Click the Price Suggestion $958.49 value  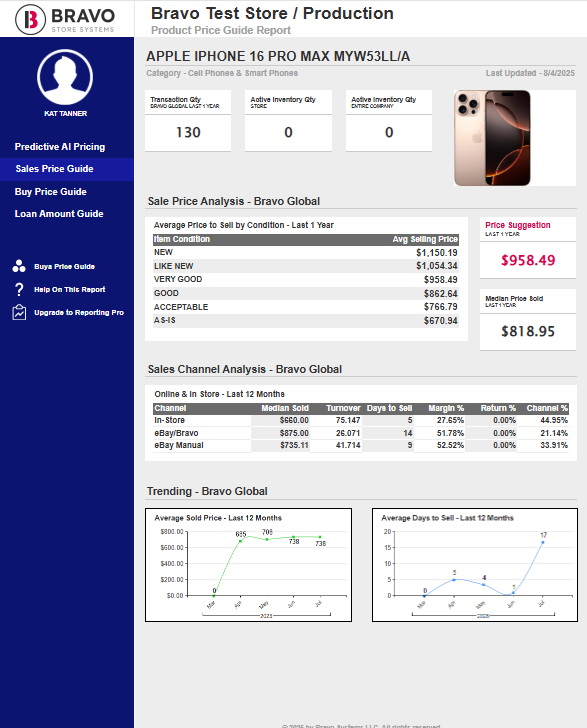(528, 260)
